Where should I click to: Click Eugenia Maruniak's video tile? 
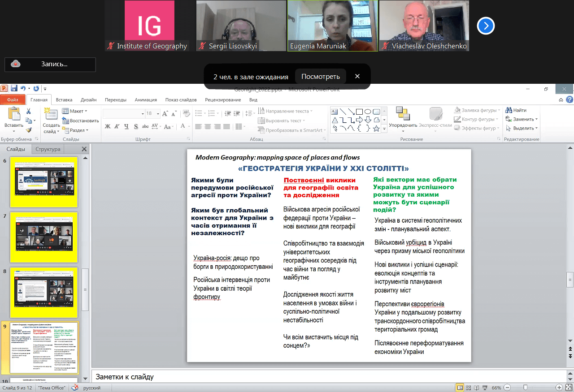[x=332, y=26]
